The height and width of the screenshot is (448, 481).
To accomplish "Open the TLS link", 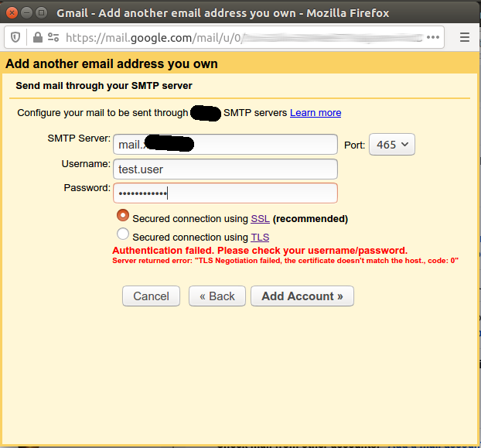I will click(260, 238).
